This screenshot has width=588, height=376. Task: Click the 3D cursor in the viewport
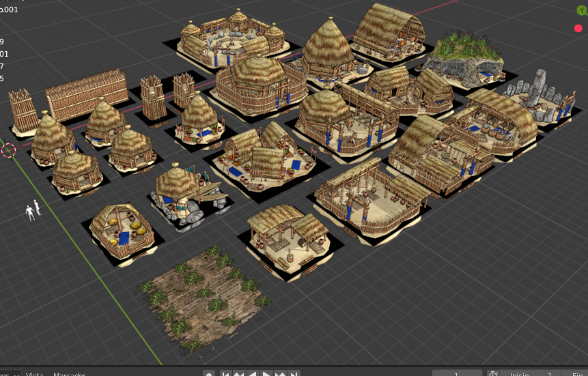[x=8, y=150]
